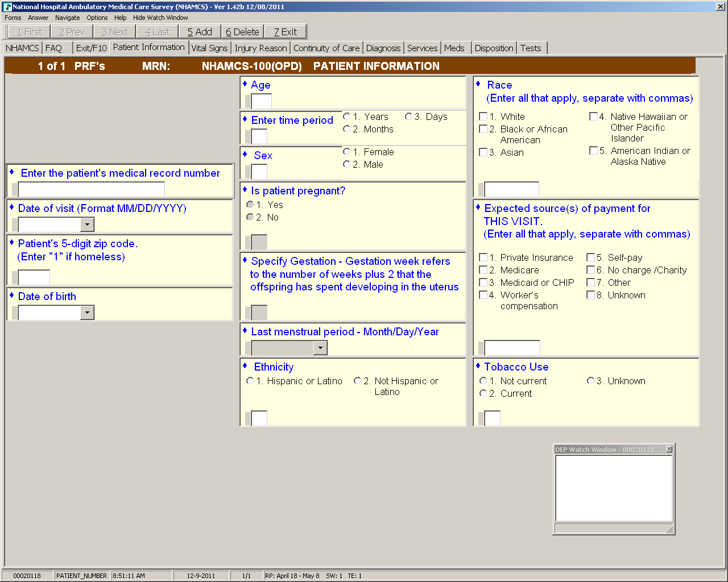Click the 4 Last button
The height and width of the screenshot is (582, 728).
click(x=157, y=32)
